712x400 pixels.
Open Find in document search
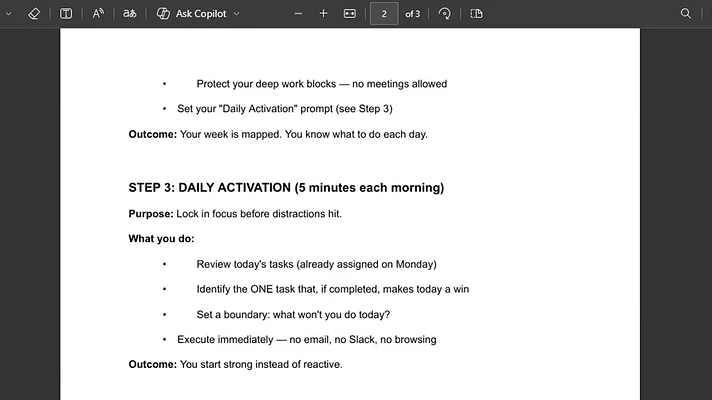tap(686, 14)
